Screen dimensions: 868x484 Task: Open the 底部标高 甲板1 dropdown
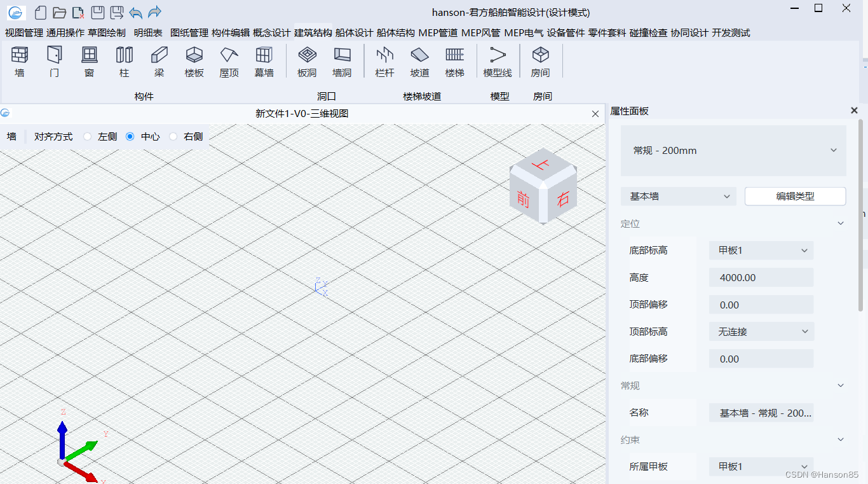click(761, 251)
